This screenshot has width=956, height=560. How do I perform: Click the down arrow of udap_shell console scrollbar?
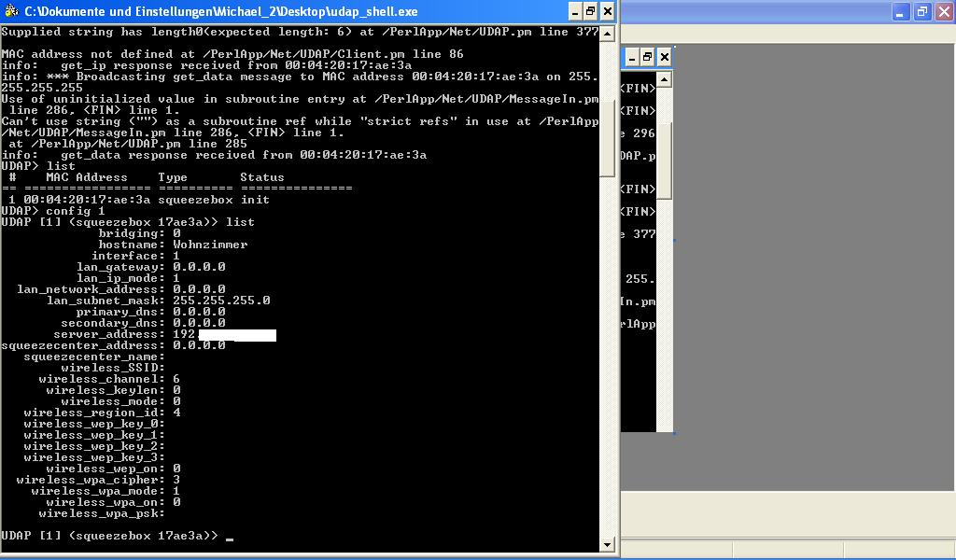pyautogui.click(x=608, y=544)
